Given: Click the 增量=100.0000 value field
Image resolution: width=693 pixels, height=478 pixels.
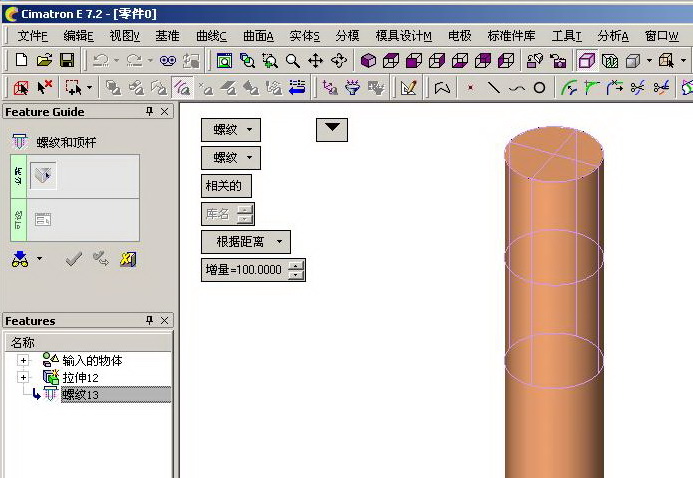Looking at the screenshot, I should pyautogui.click(x=244, y=269).
